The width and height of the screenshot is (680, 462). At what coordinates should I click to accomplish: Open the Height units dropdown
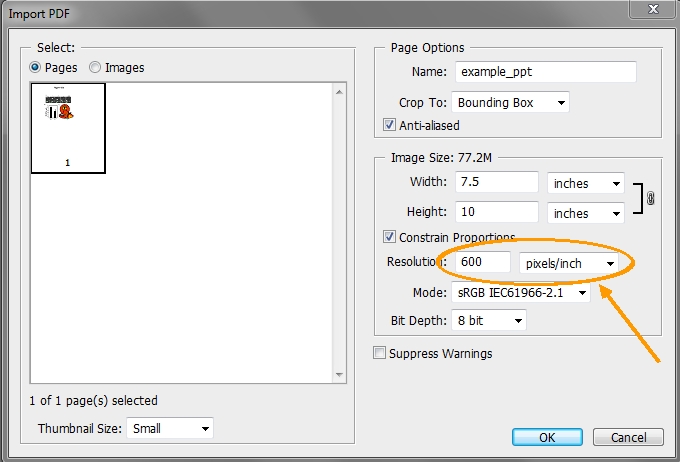pos(585,213)
